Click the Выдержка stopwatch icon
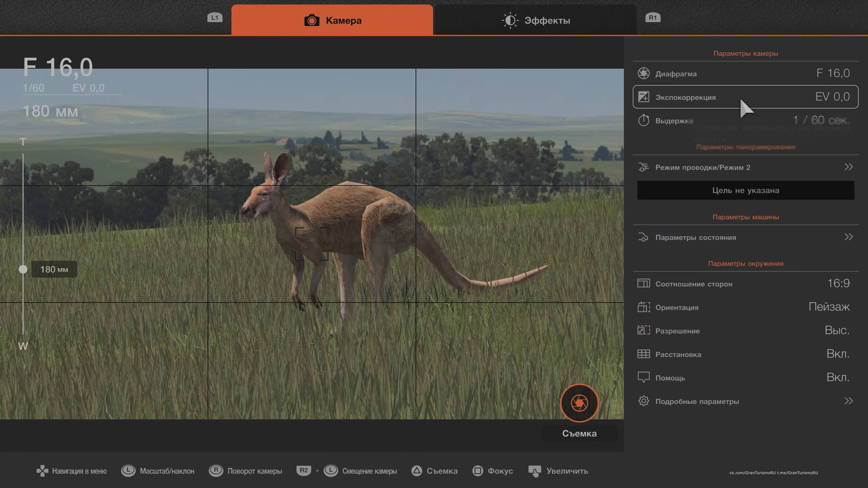The image size is (868, 488). [x=644, y=120]
